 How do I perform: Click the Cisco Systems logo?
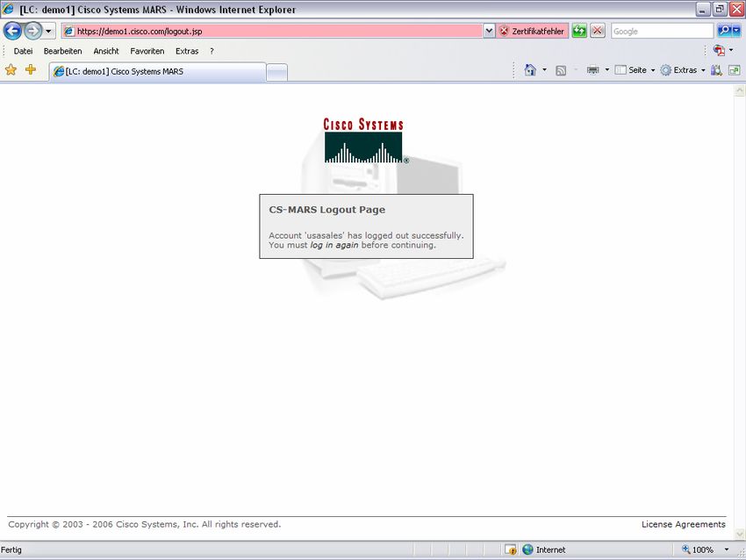(x=364, y=140)
